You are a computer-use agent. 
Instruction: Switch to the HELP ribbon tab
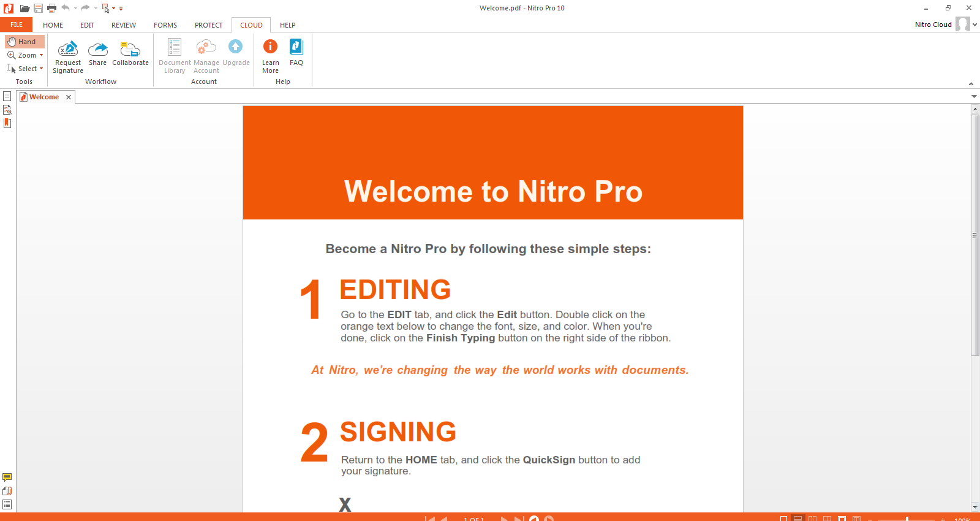click(x=288, y=25)
